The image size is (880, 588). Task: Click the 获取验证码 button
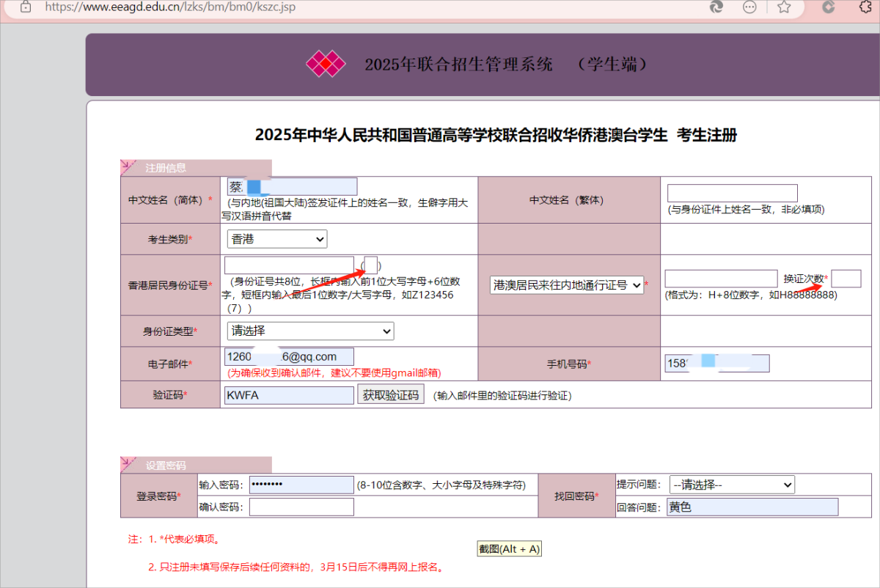click(x=390, y=395)
